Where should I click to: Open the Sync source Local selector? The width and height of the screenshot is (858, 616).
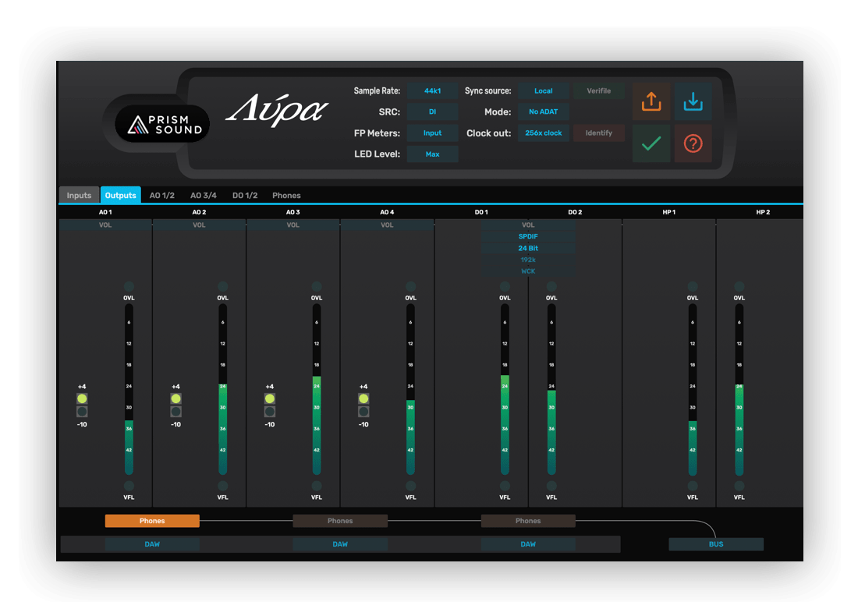(x=543, y=90)
